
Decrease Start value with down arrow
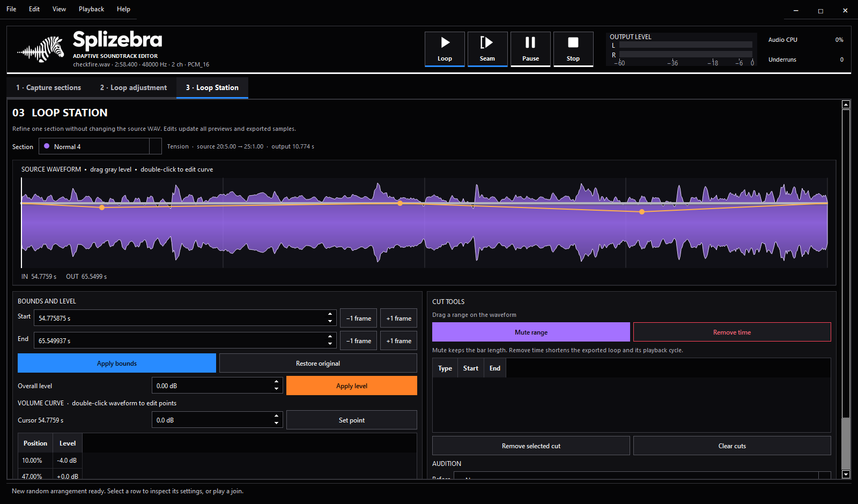click(x=330, y=322)
